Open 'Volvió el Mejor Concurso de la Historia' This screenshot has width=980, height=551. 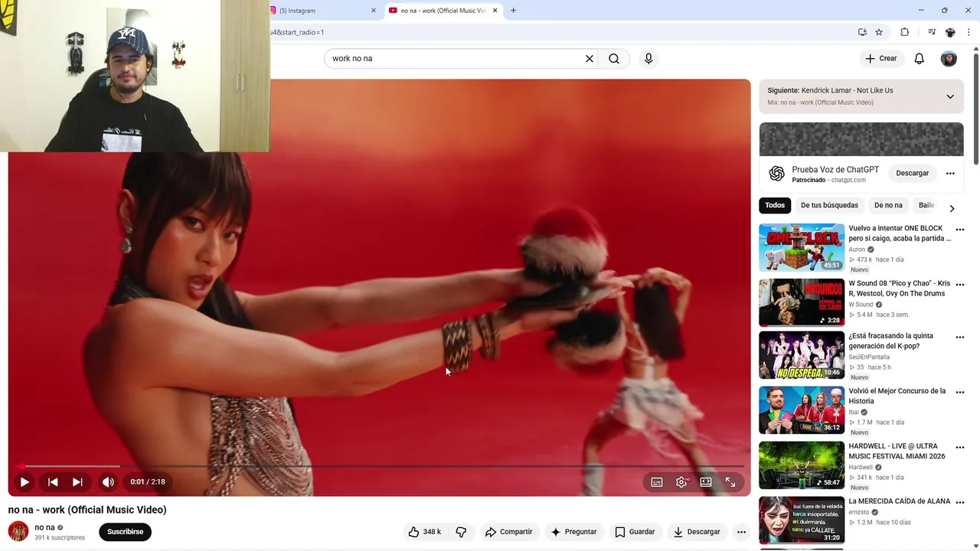897,396
